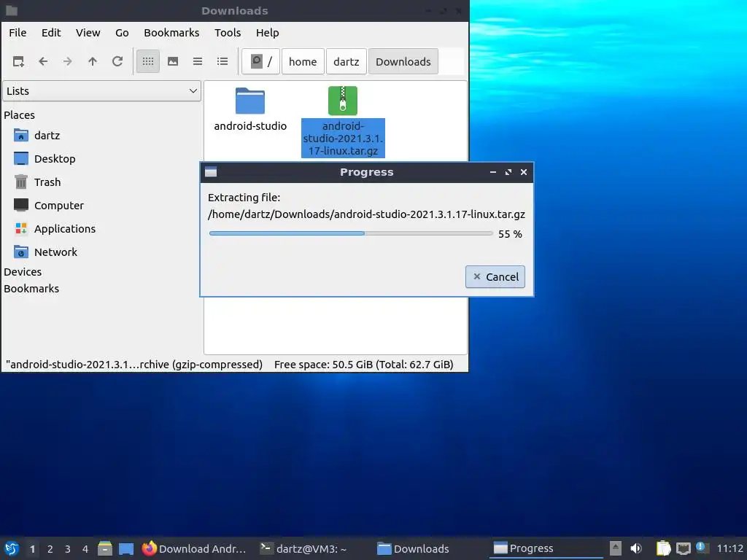Switch to compact view
The image size is (747, 560).
point(198,61)
